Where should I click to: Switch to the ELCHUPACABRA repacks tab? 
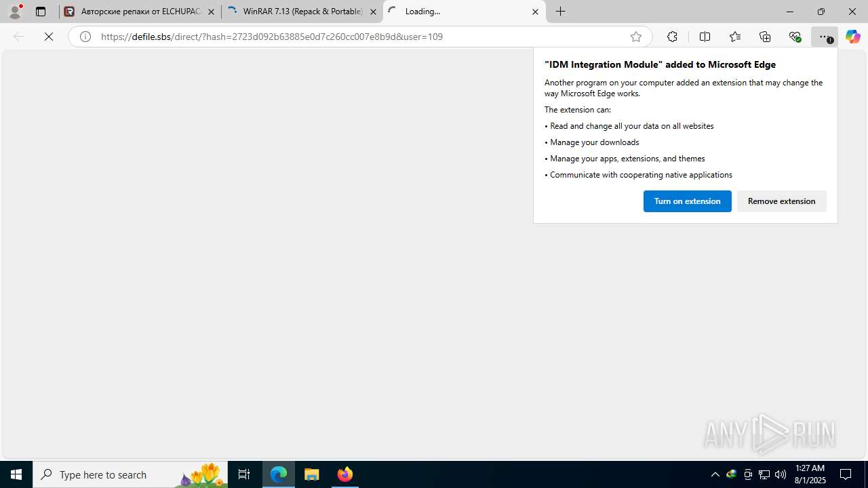pos(140,12)
